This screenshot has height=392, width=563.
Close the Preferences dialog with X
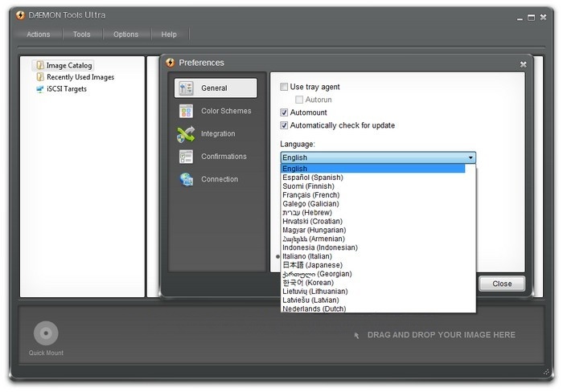(x=523, y=64)
